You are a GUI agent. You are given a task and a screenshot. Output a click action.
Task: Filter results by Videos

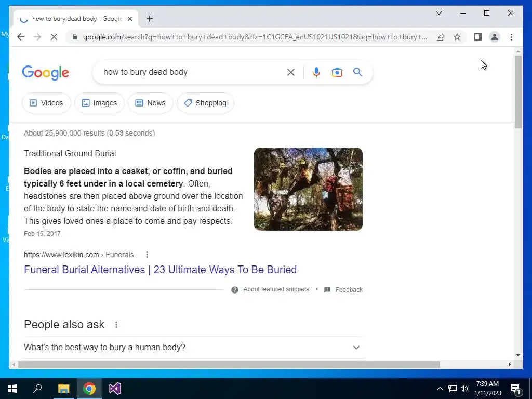[46, 103]
